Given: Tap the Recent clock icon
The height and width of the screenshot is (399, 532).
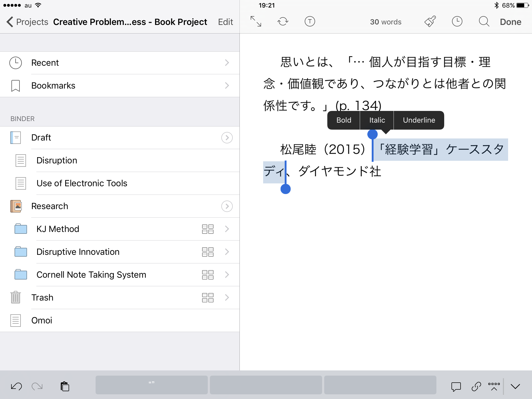Looking at the screenshot, I should [x=16, y=63].
